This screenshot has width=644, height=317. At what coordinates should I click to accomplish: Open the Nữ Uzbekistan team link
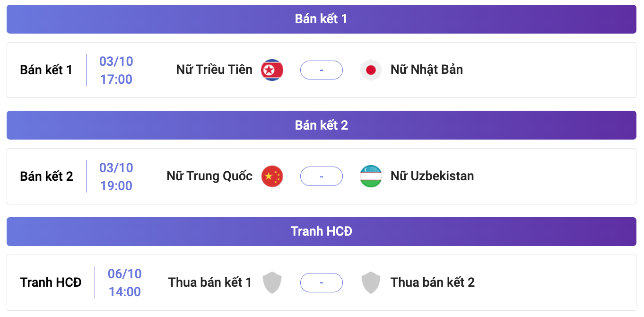pos(432,176)
